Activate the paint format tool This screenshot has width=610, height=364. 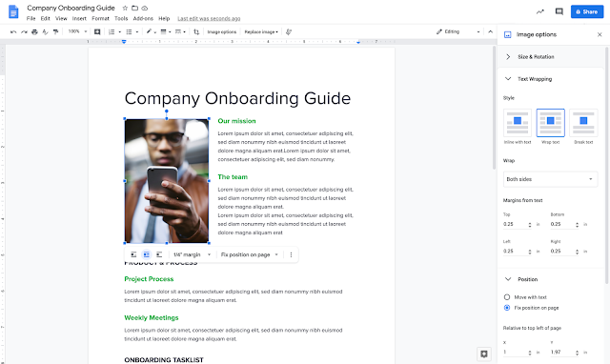click(55, 31)
